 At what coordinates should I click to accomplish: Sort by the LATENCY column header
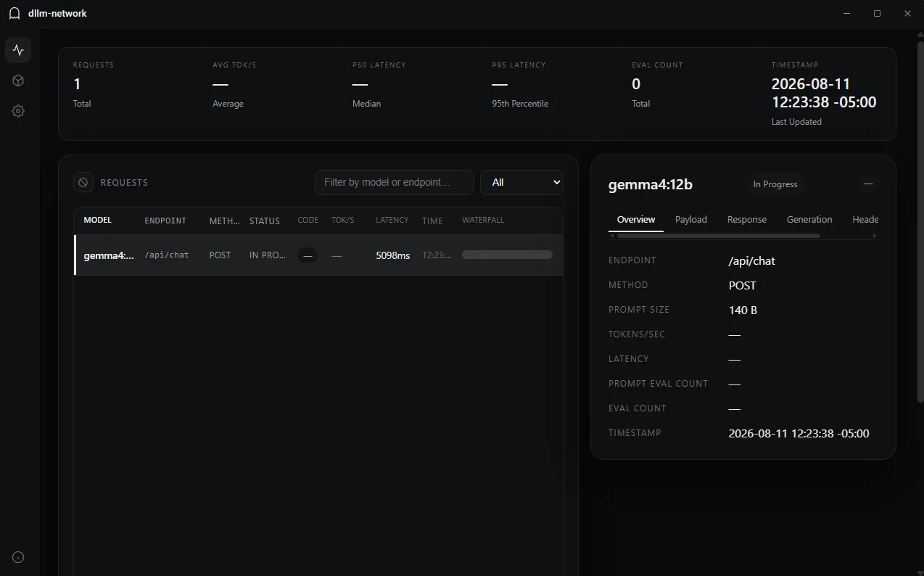click(x=392, y=220)
